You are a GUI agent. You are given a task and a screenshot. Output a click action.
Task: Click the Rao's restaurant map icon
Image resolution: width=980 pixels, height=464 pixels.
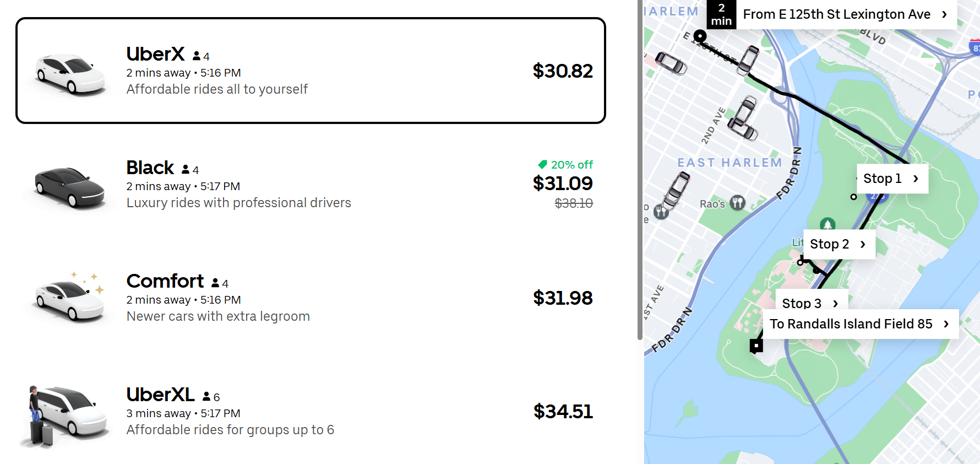click(737, 203)
